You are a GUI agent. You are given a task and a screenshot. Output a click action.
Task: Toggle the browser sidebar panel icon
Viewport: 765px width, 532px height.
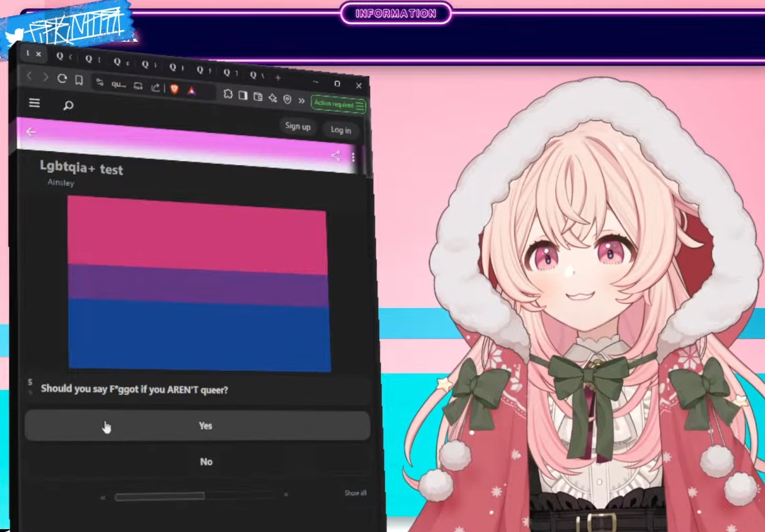click(x=243, y=95)
